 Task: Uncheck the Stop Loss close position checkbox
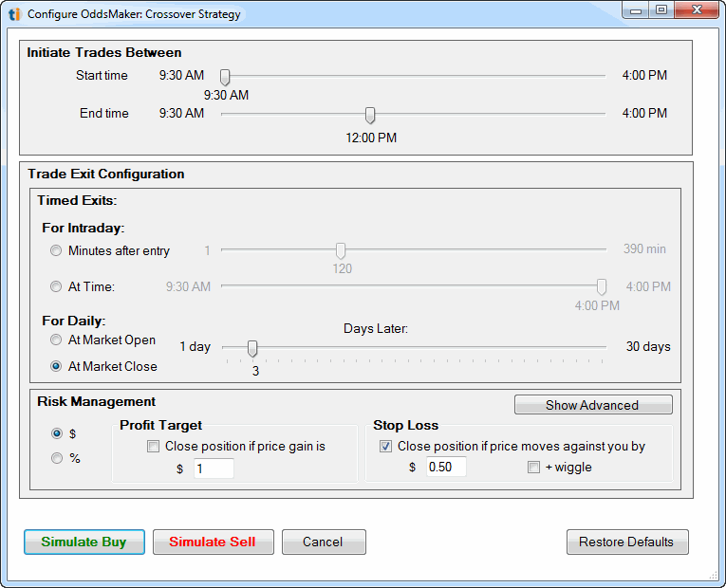385,447
